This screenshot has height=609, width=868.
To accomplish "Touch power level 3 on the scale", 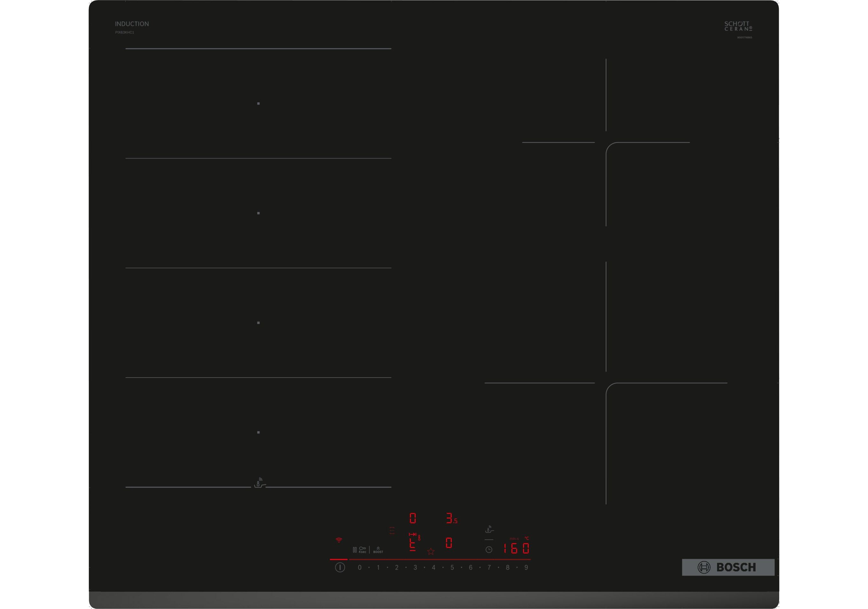I will point(415,567).
